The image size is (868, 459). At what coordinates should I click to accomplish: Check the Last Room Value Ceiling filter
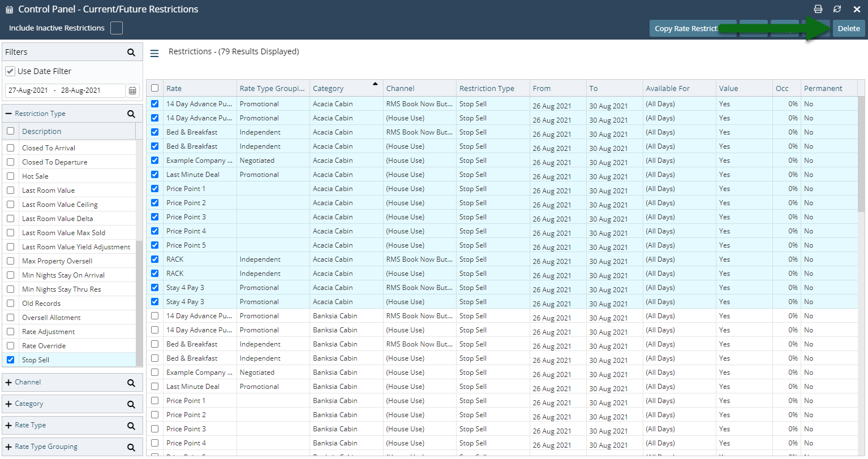[x=10, y=204]
